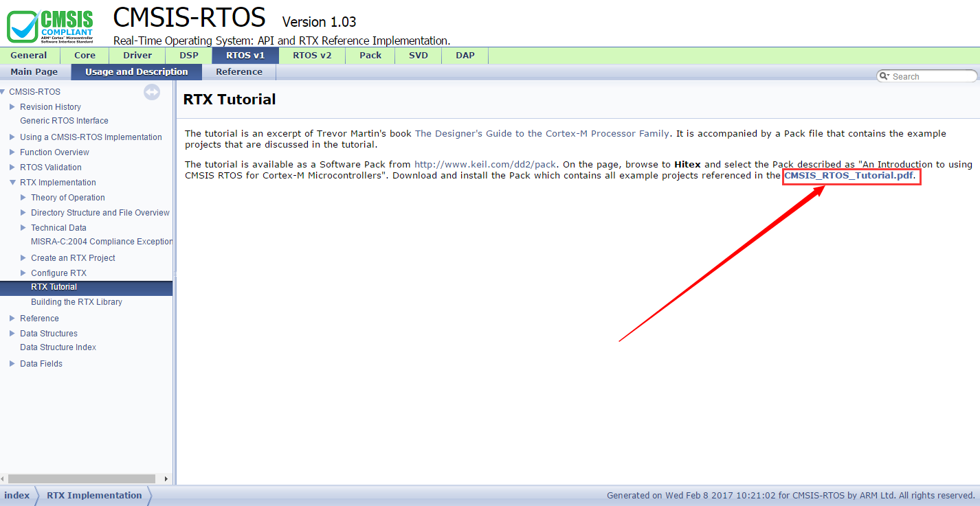Collapse the RTX Implementation arrow

(12, 182)
